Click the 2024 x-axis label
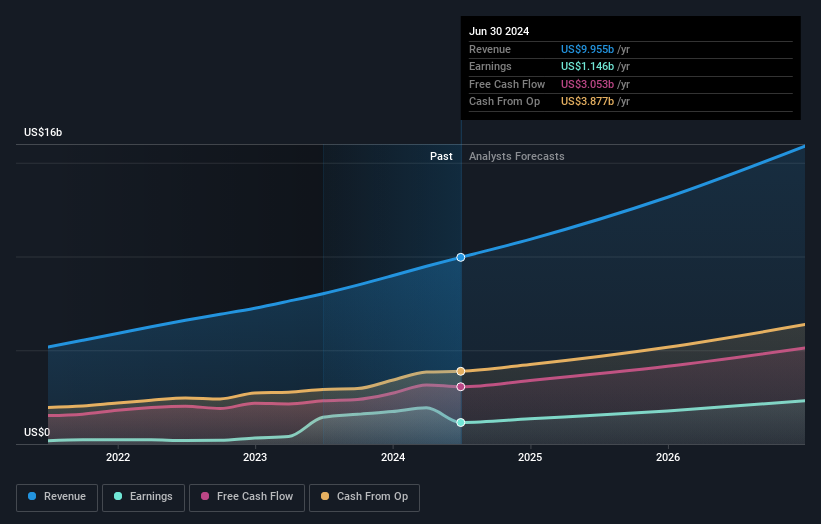 (x=393, y=457)
